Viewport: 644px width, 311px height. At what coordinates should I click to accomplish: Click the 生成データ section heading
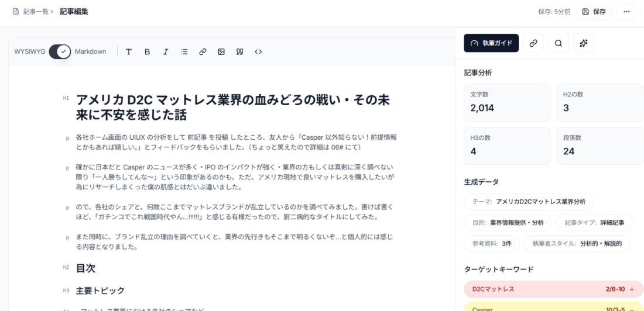click(481, 181)
